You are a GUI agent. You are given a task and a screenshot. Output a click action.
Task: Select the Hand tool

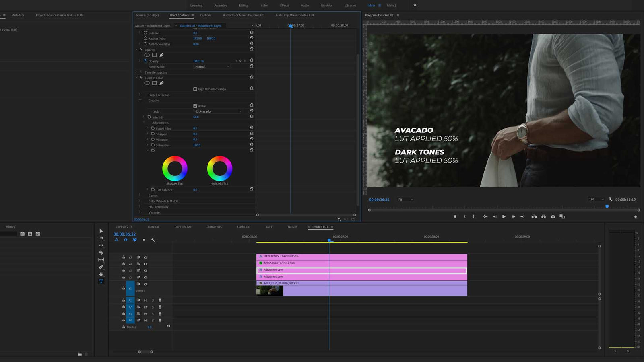101,274
